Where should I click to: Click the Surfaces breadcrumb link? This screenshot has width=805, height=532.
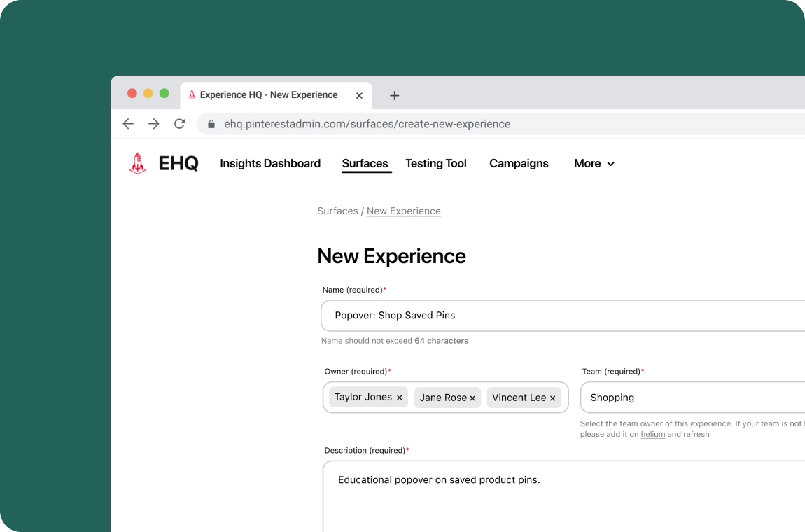337,211
